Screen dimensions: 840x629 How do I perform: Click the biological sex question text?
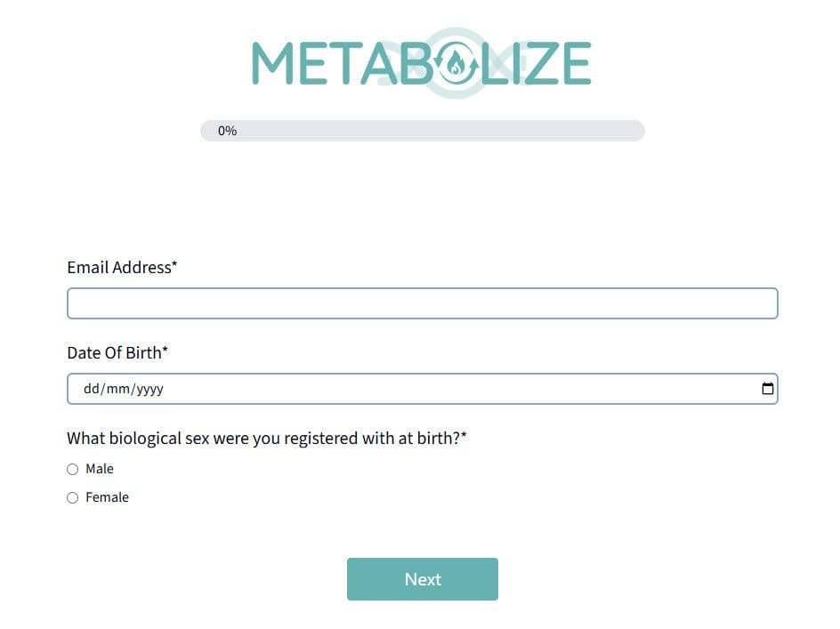(267, 439)
